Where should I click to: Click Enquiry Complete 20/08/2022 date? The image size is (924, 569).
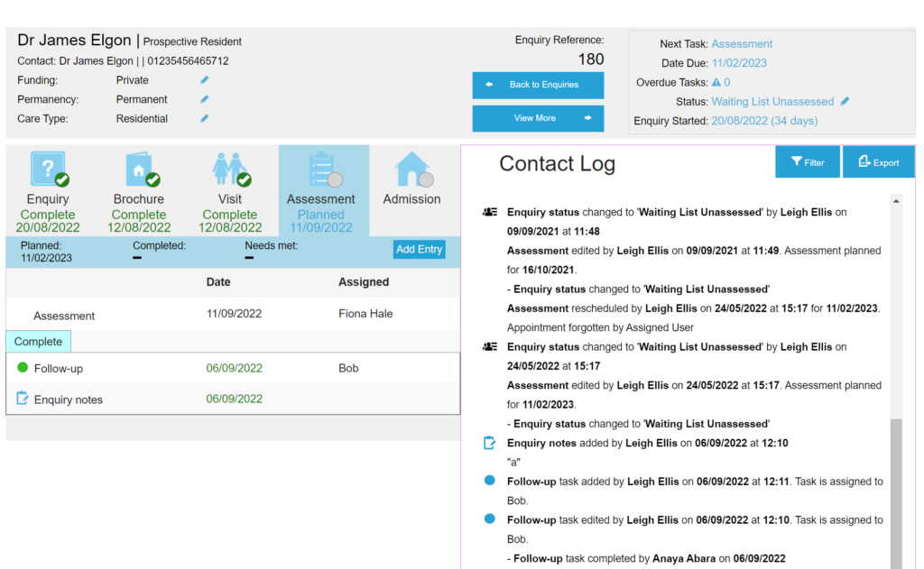[48, 227]
